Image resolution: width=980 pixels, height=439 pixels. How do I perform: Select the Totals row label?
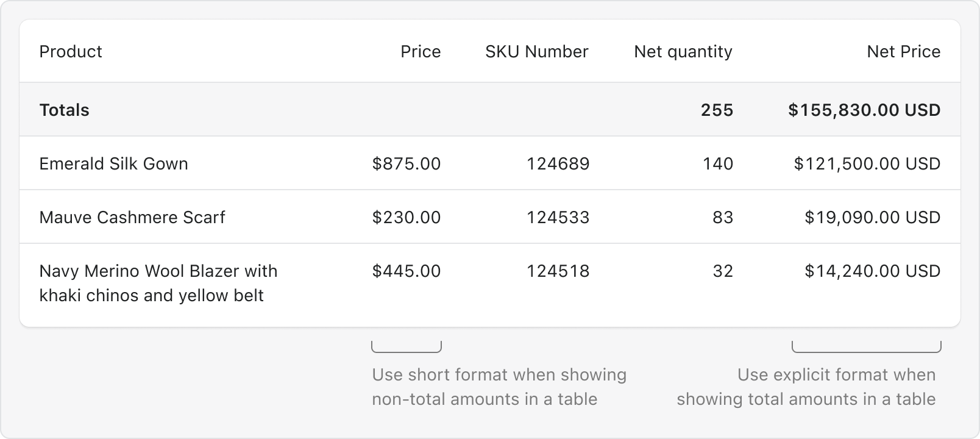tap(65, 110)
